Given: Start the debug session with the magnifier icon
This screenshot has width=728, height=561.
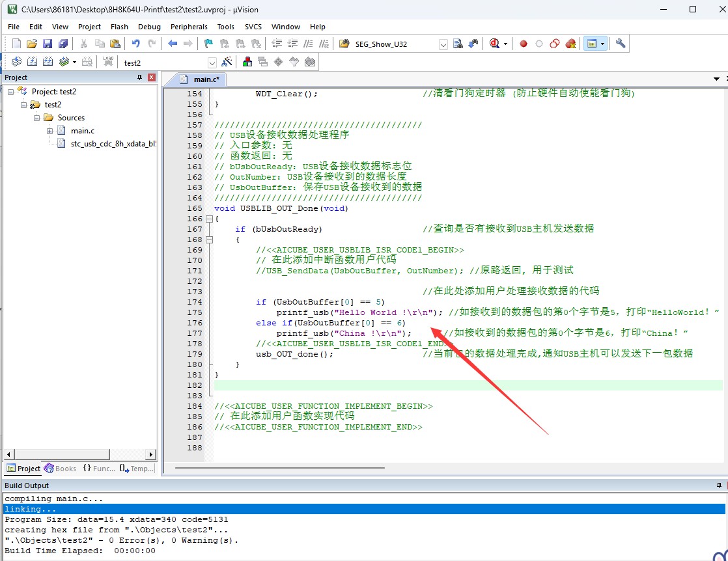Looking at the screenshot, I should (x=494, y=44).
